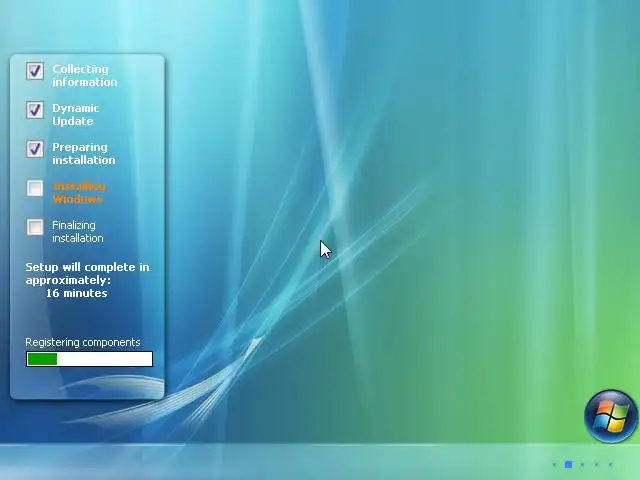This screenshot has width=640, height=480.
Task: Click the 'Preparing installation' step text
Action: point(84,153)
